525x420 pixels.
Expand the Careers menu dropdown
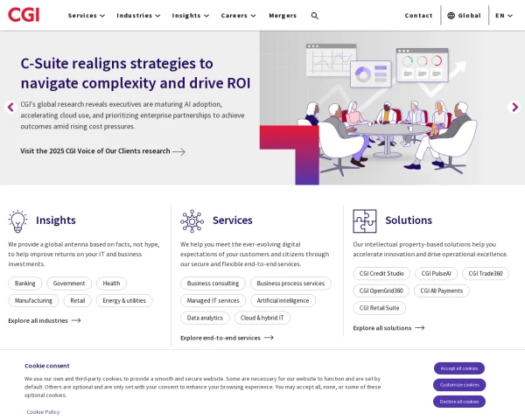tap(238, 16)
